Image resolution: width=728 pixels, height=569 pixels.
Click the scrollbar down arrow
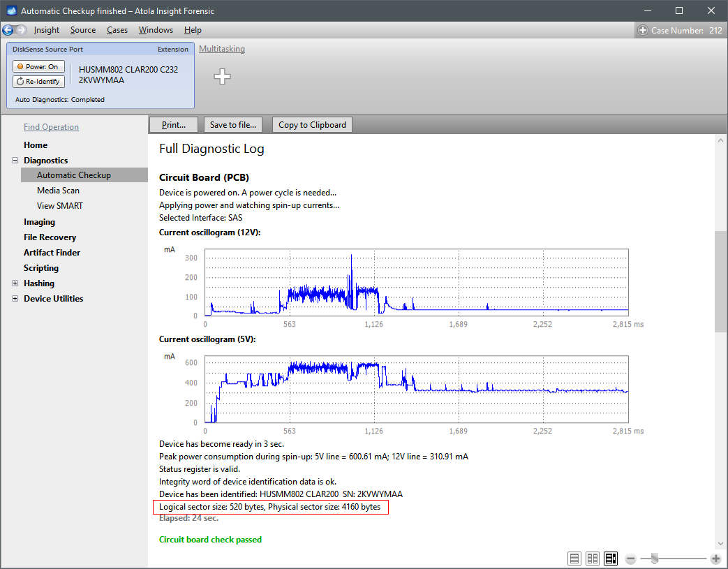(720, 543)
